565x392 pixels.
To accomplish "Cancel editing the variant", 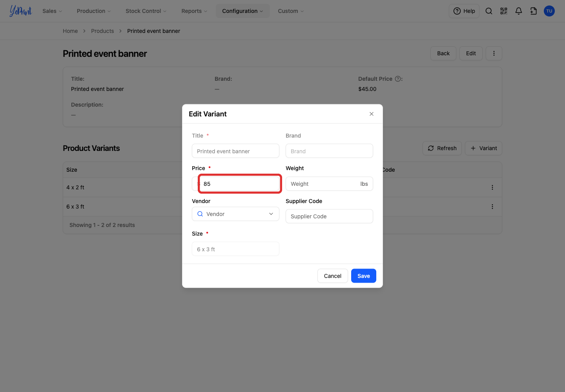I will point(333,276).
